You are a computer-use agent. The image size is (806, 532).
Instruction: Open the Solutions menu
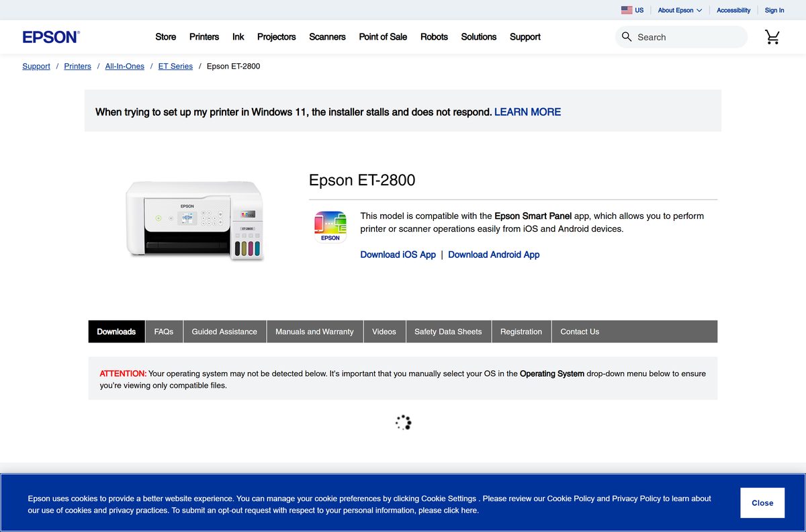click(479, 37)
